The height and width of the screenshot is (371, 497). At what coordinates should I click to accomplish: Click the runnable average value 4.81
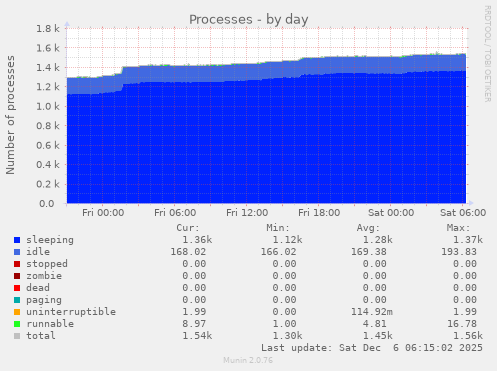375,324
